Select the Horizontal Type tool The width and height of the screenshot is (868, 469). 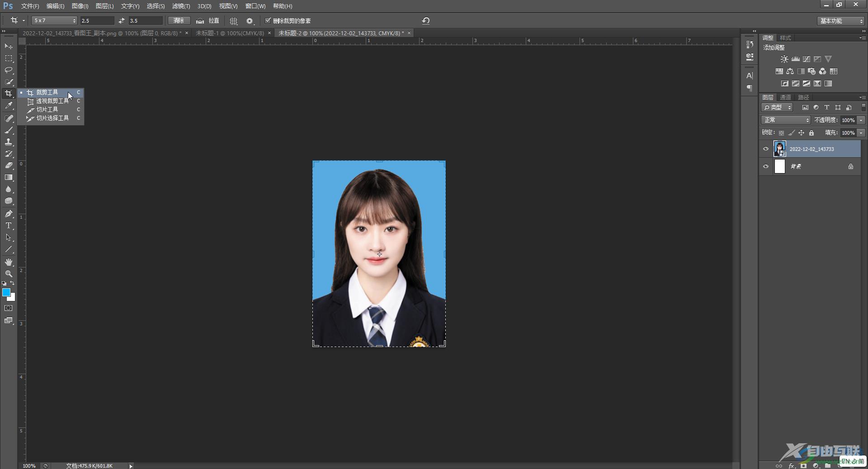pyautogui.click(x=9, y=225)
